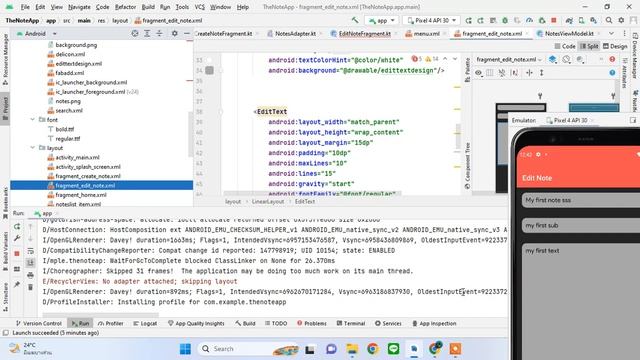Rerun app icon in Run panel
This screenshot has width=640, height=360.
click(x=17, y=226)
